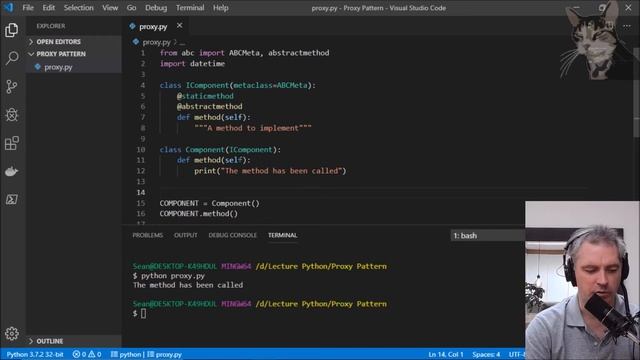Open the Search view in activity bar

tap(11, 58)
